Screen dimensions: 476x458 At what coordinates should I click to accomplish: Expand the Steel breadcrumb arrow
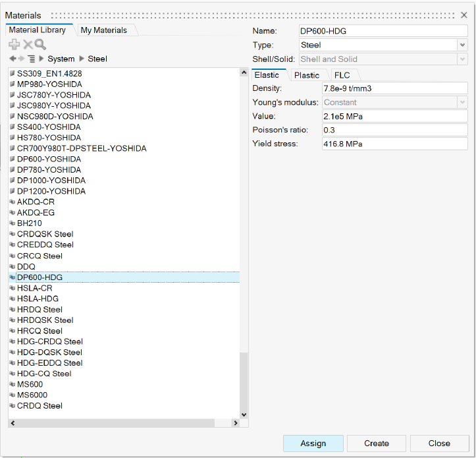pyautogui.click(x=82, y=59)
